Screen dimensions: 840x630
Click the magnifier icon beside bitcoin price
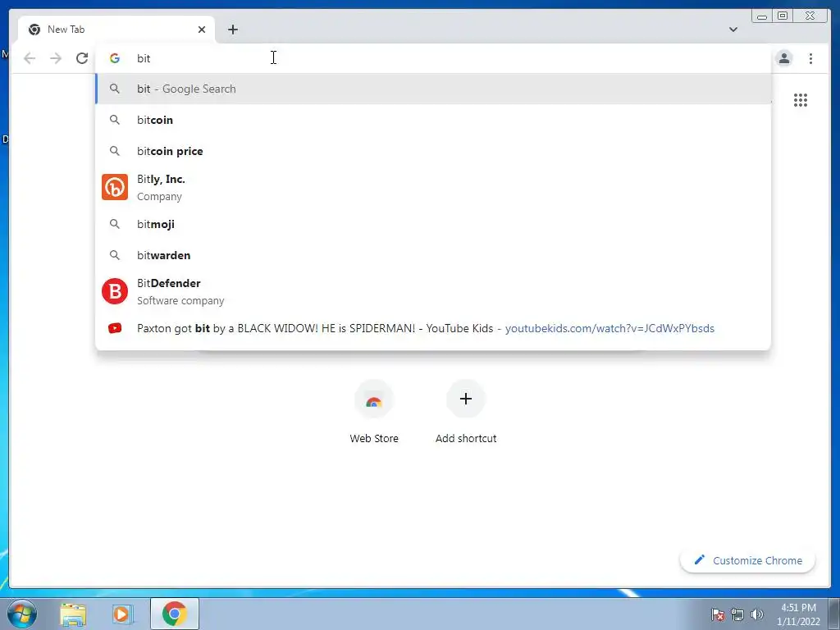[x=115, y=151]
